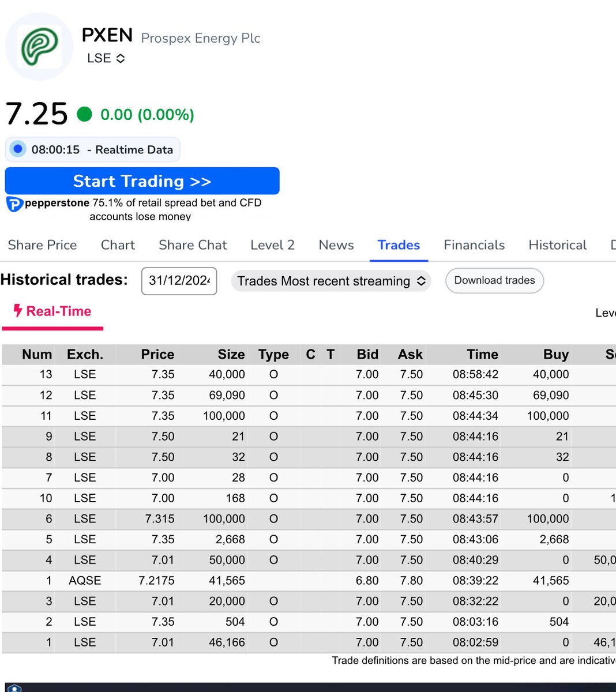
Task: Click the Price column header
Action: (157, 354)
